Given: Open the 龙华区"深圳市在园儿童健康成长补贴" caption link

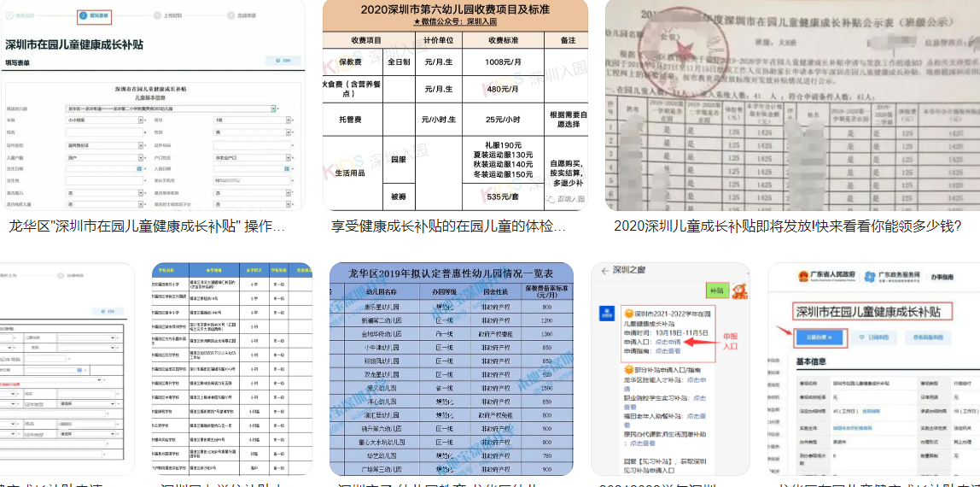Looking at the screenshot, I should pyautogui.click(x=147, y=226).
